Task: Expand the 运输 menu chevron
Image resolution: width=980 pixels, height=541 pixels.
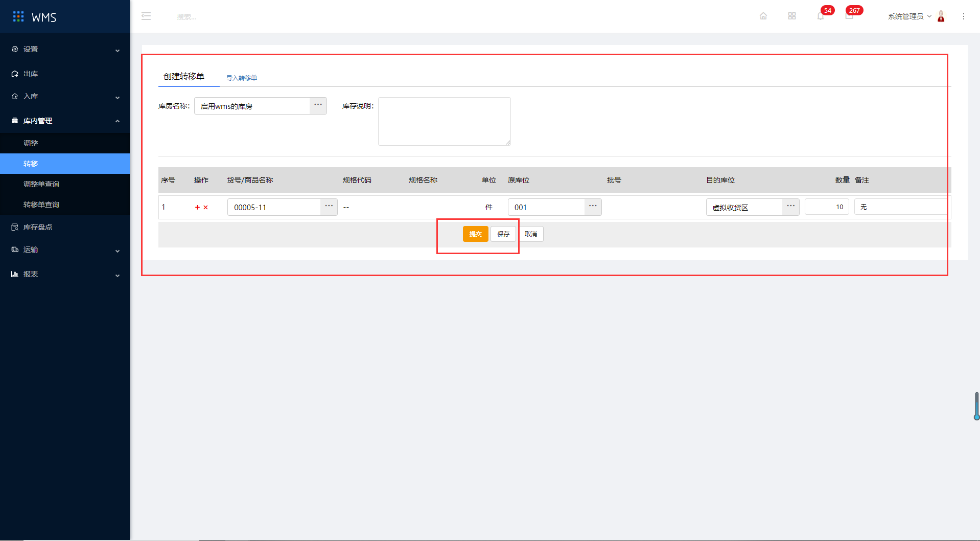Action: [x=118, y=251]
